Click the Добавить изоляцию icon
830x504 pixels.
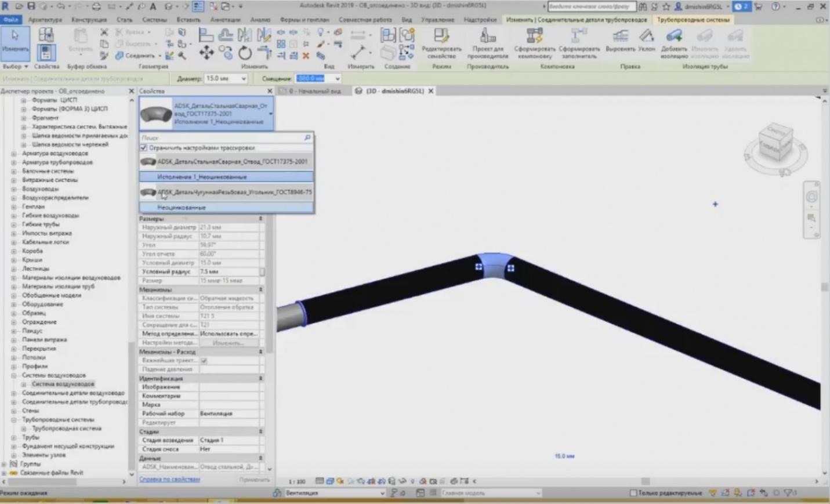[x=674, y=36]
